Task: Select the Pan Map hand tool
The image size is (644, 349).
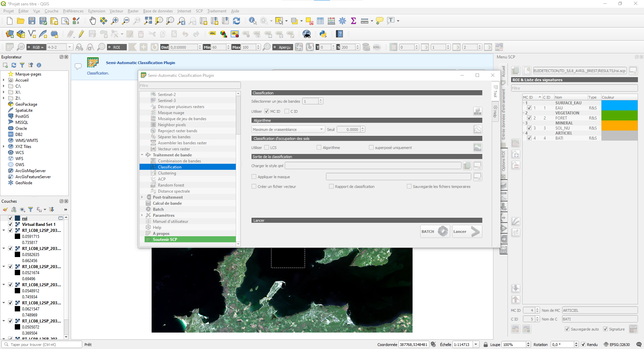Action: pos(93,21)
